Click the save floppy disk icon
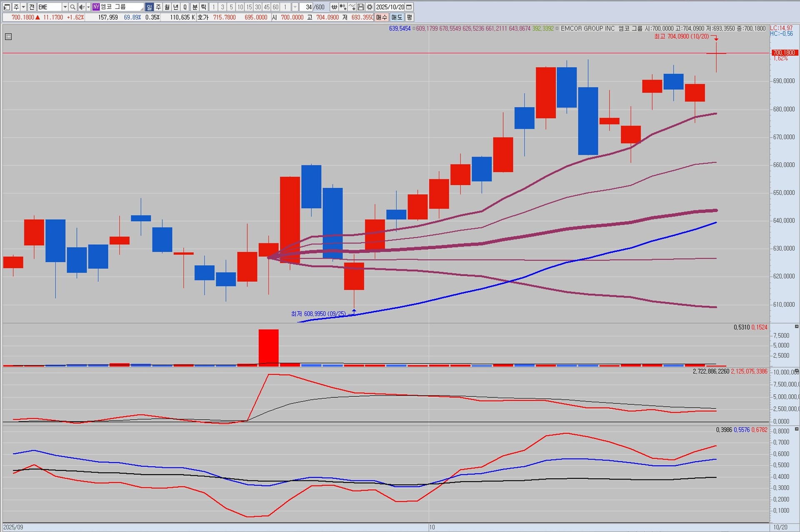Image resolution: width=800 pixels, height=532 pixels. [x=361, y=7]
